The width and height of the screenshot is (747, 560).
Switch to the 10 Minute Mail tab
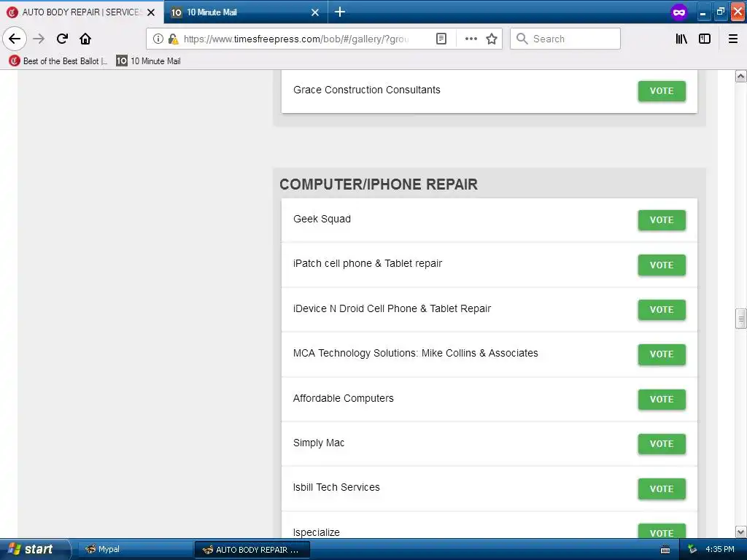(245, 12)
